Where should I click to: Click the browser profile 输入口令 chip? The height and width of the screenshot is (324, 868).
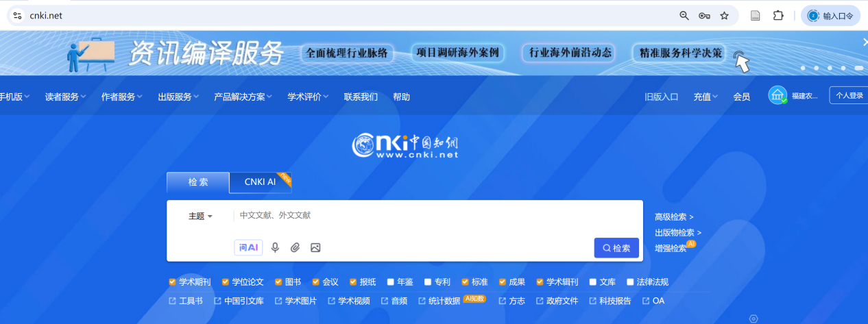(830, 16)
